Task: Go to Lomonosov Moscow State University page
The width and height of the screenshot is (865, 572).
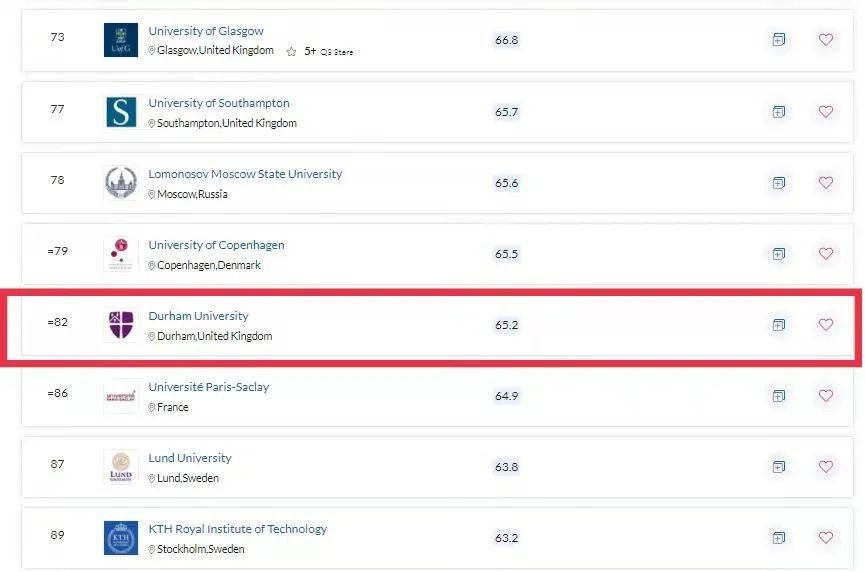Action: click(x=245, y=174)
